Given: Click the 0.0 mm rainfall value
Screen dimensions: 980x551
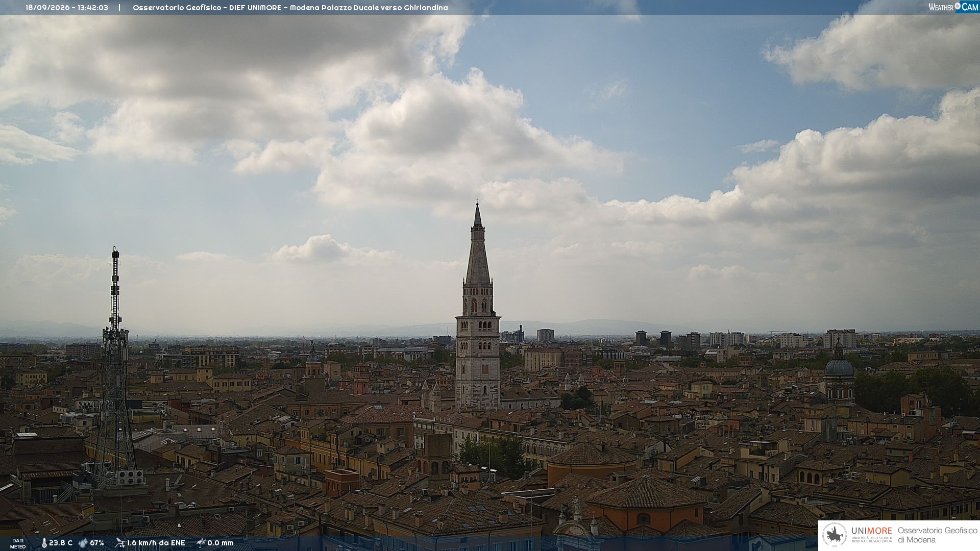Looking at the screenshot, I should [x=220, y=543].
